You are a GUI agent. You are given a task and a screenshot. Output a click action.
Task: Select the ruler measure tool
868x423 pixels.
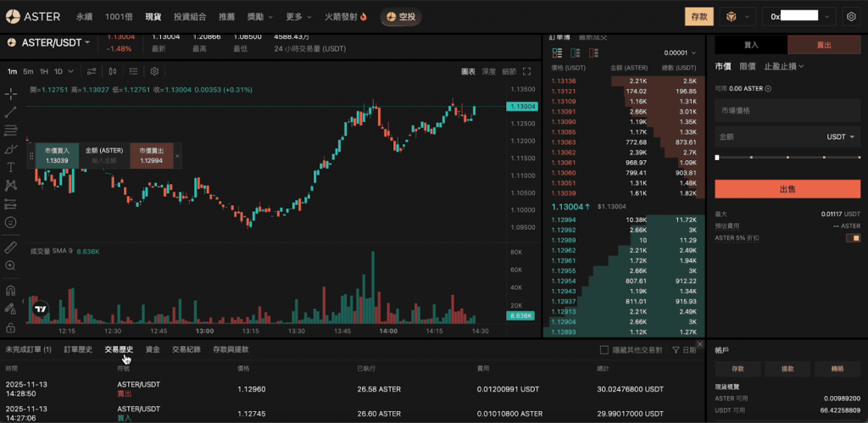pos(10,248)
